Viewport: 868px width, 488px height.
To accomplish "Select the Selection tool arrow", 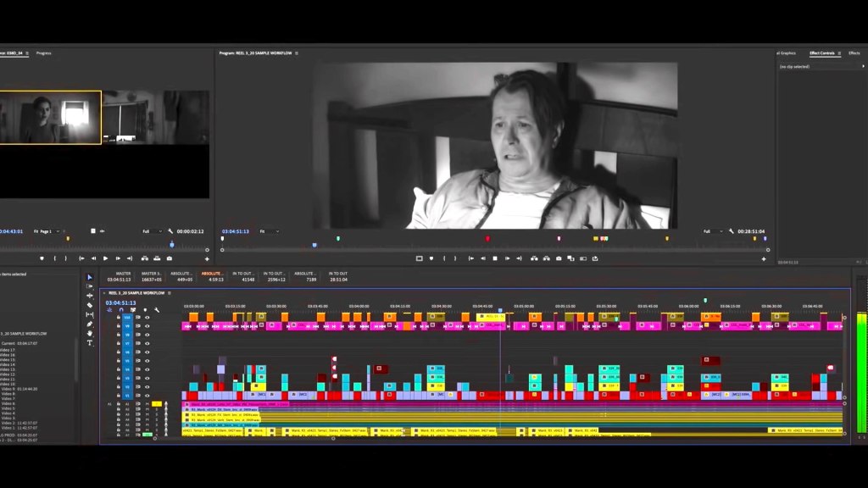I will click(x=90, y=277).
